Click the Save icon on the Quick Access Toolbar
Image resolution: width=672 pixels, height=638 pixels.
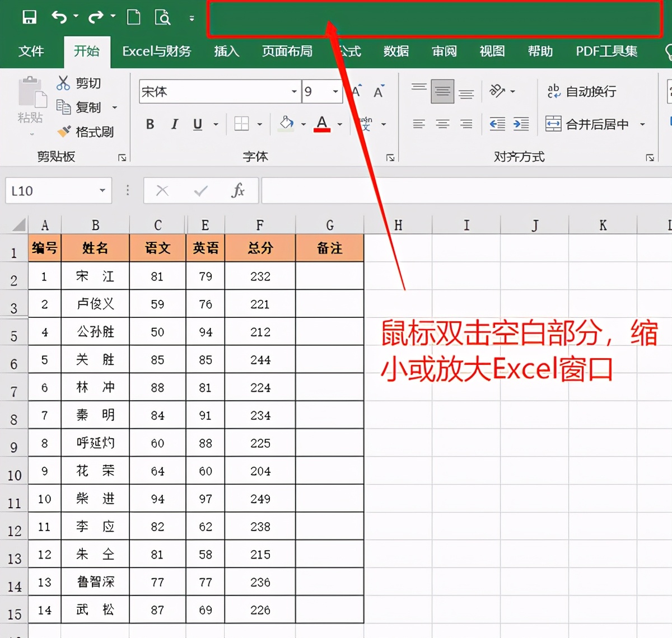[x=30, y=17]
